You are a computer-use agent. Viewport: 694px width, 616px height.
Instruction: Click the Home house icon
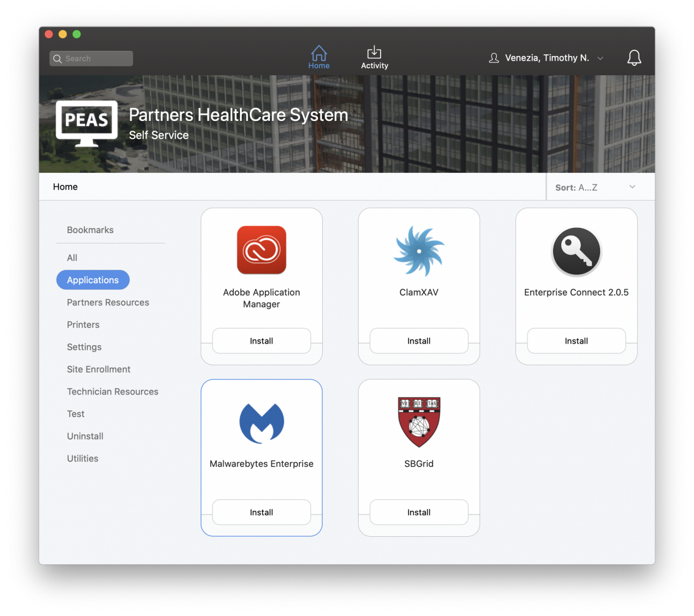click(x=319, y=53)
